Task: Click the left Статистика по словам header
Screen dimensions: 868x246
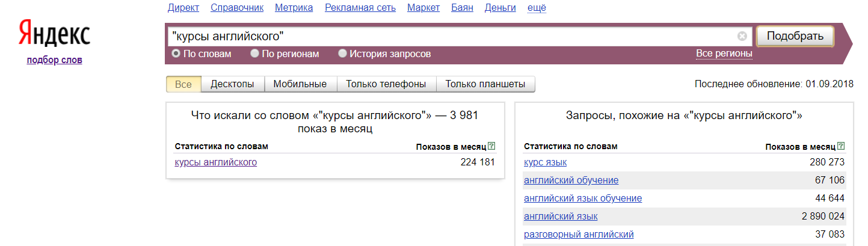Action: (x=221, y=146)
